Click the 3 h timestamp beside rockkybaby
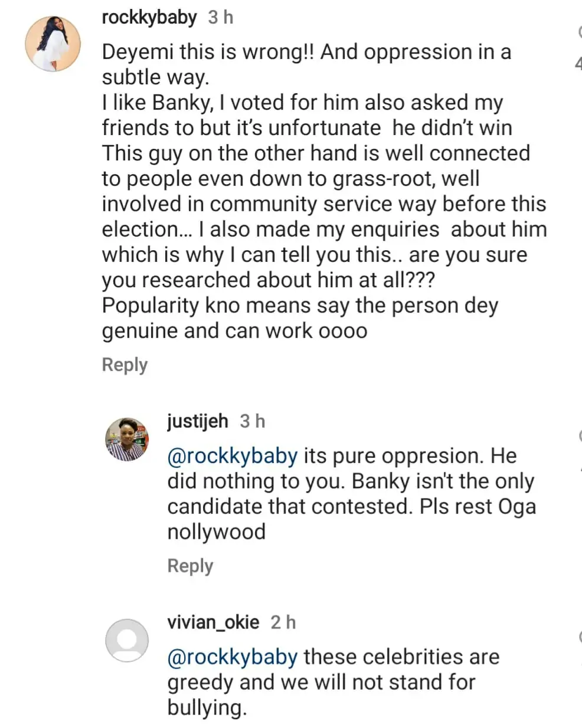Image resolution: width=582 pixels, height=728 pixels. tap(221, 18)
